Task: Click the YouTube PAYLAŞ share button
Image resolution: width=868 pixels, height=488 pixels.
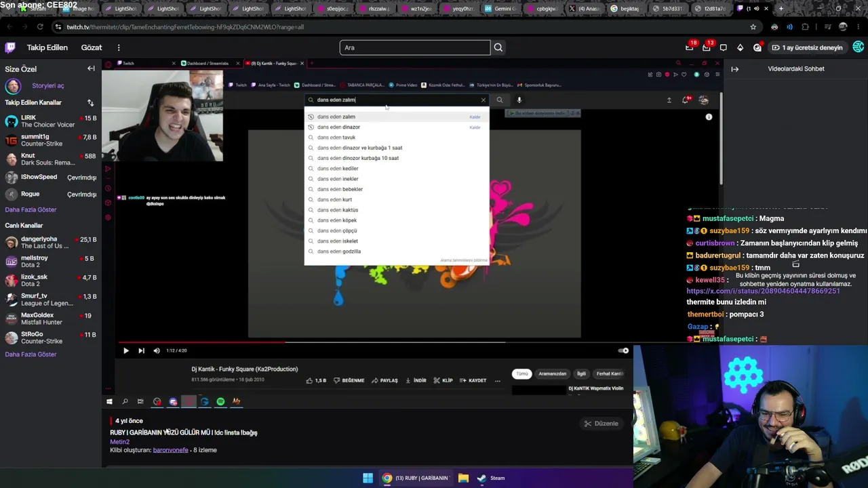Action: tap(384, 380)
